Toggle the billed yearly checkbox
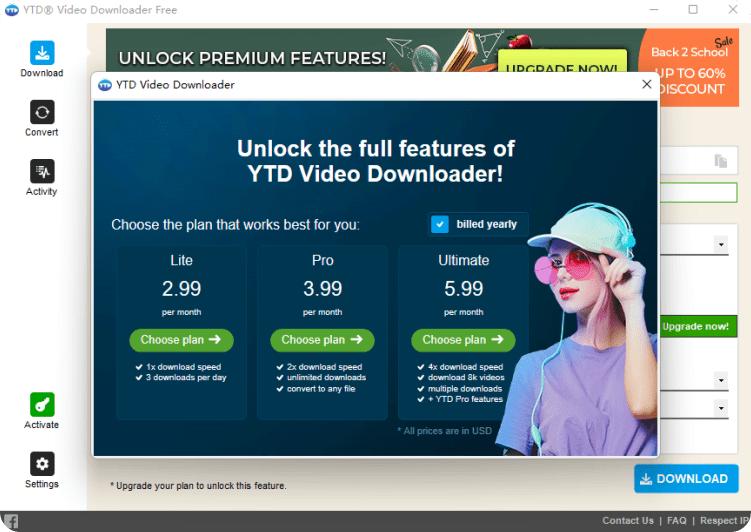This screenshot has width=751, height=532. [440, 224]
